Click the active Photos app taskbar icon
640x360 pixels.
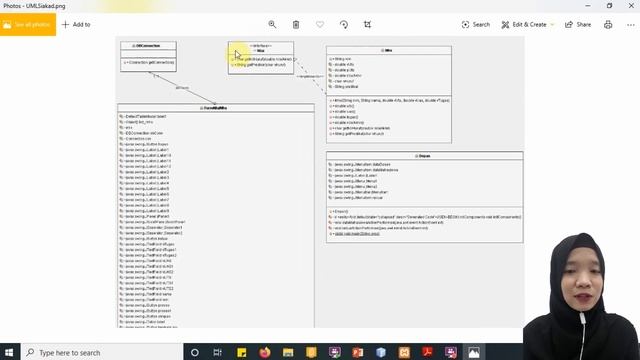pyautogui.click(x=474, y=352)
